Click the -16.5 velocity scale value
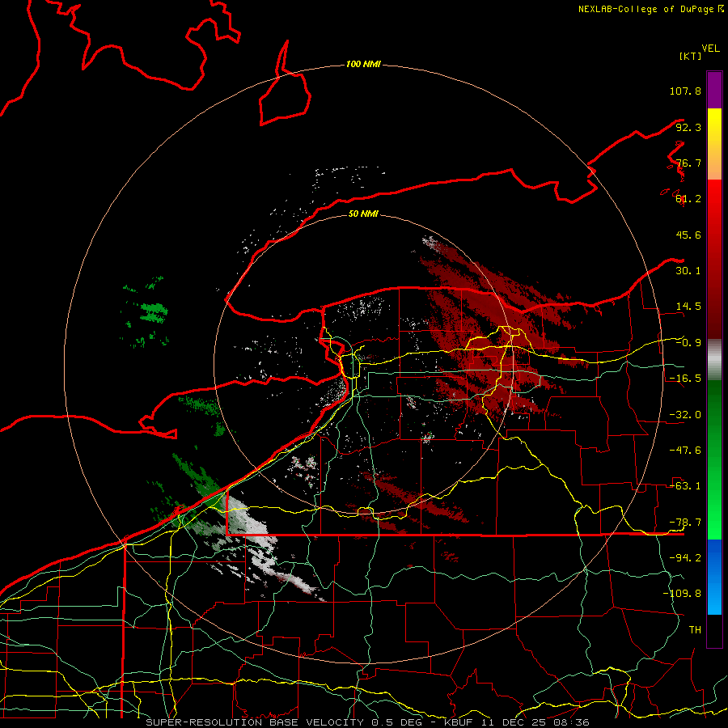This screenshot has height=728, width=728. [x=685, y=379]
